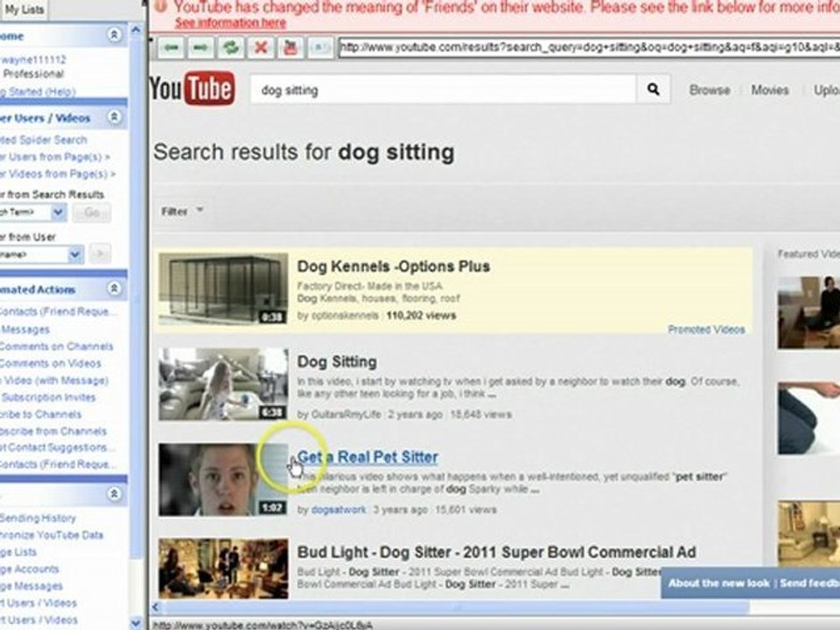The image size is (840, 630).
Task: Open the Browse menu on YouTube
Action: coord(710,90)
